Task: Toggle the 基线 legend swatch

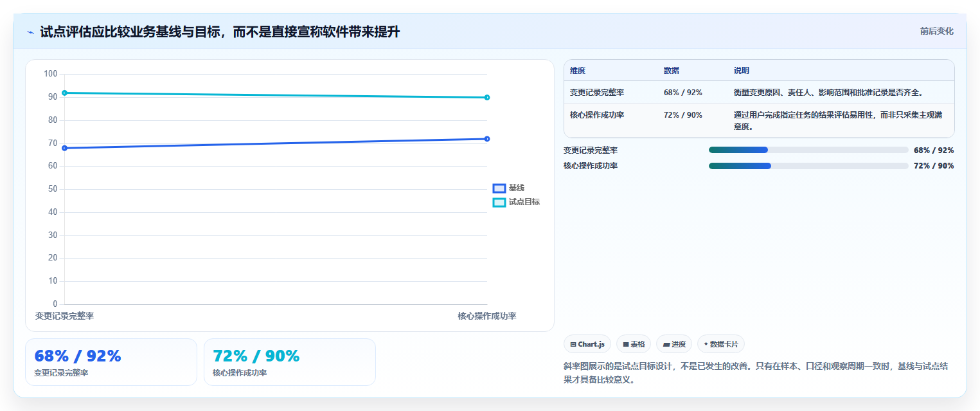Action: point(499,188)
